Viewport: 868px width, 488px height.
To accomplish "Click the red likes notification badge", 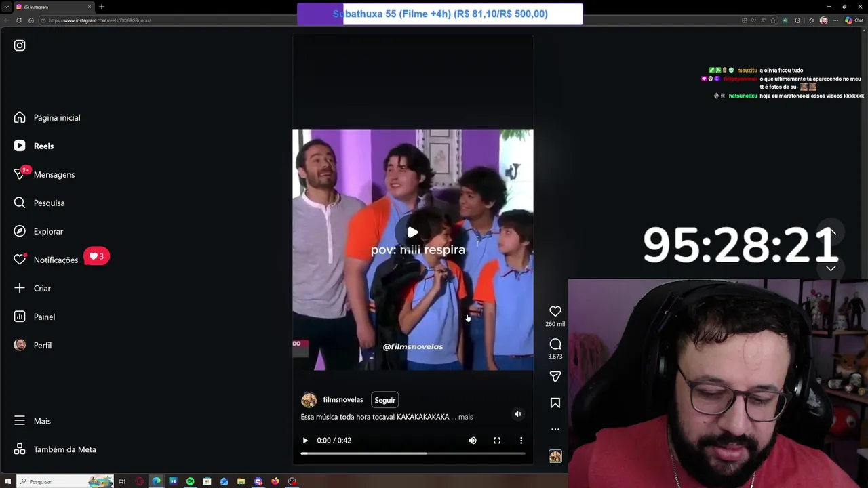I will (x=97, y=256).
